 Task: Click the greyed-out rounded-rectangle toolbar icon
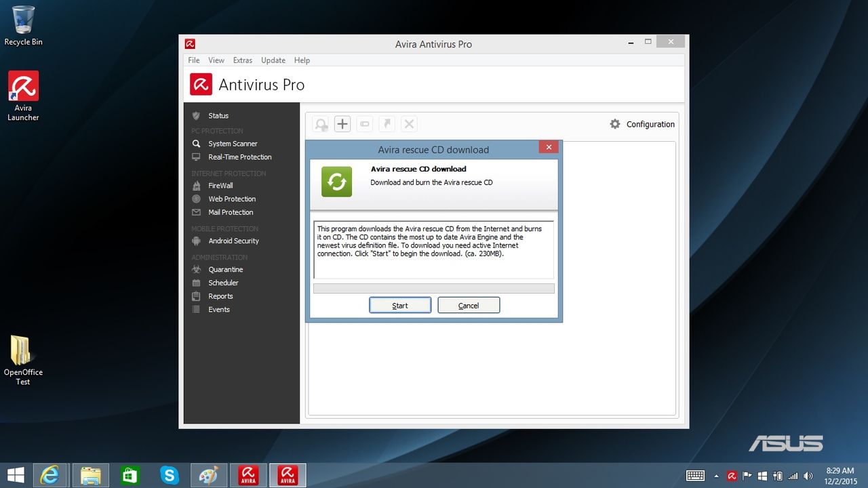(x=365, y=124)
